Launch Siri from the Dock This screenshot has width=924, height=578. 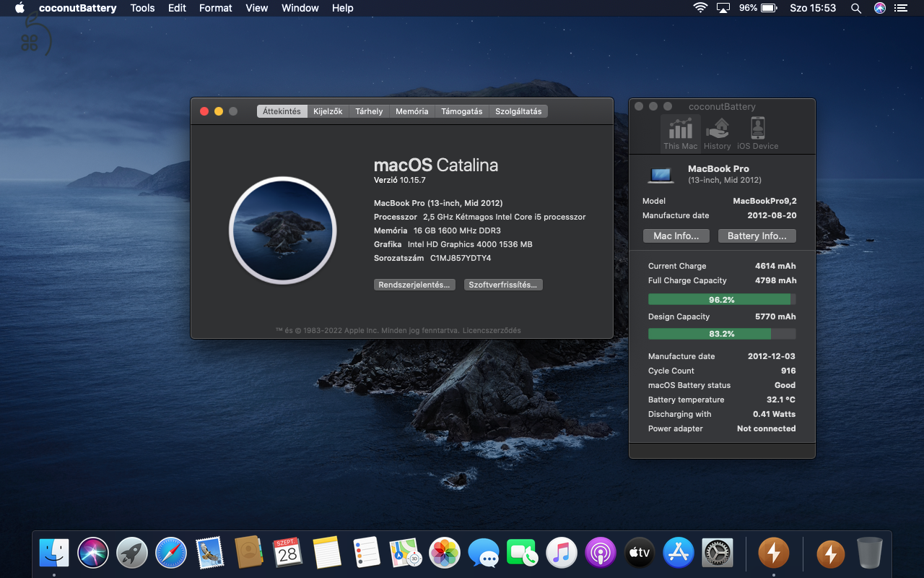(93, 553)
